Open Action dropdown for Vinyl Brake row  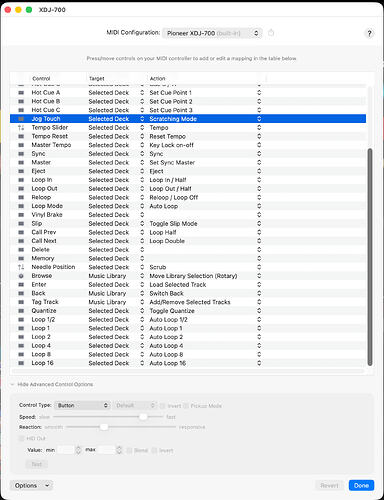pyautogui.click(x=259, y=215)
